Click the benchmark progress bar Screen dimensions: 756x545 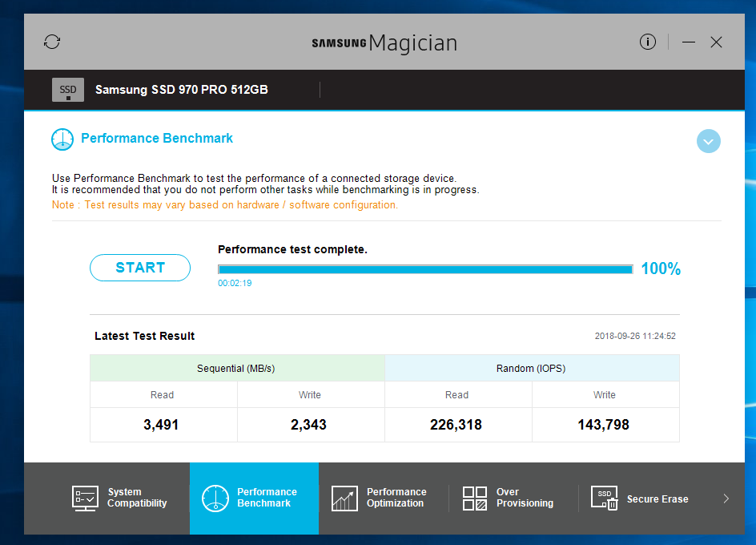pyautogui.click(x=425, y=269)
